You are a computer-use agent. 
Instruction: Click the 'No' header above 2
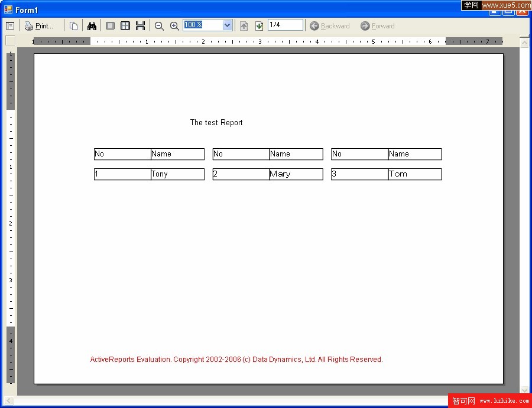point(241,154)
